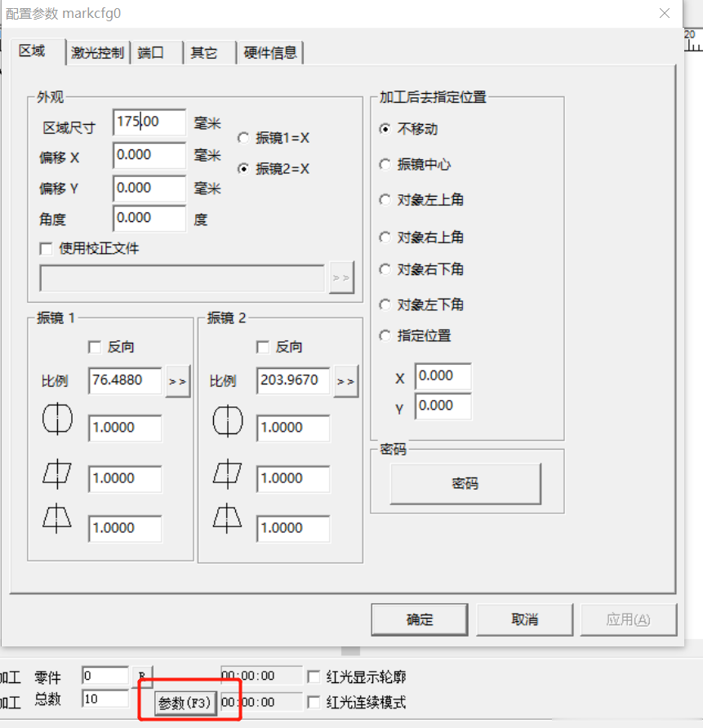Click galvo 2 parallelogram distortion icon
Screen dimensions: 703x728
227,474
